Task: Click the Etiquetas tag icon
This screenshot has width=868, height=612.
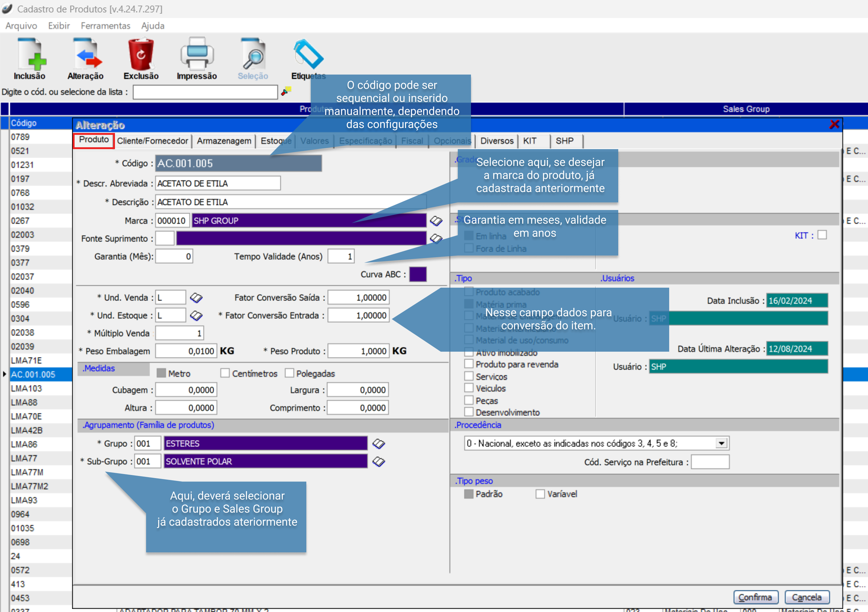Action: coord(308,55)
